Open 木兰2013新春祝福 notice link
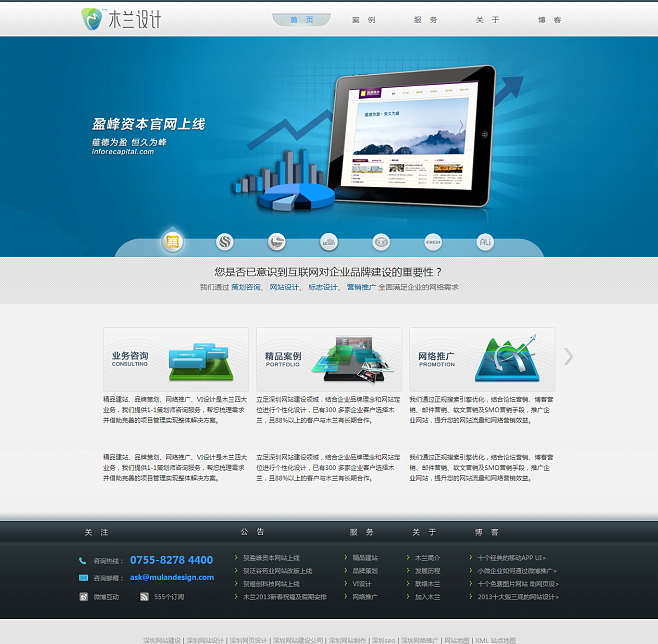The width and height of the screenshot is (658, 644). tap(285, 597)
